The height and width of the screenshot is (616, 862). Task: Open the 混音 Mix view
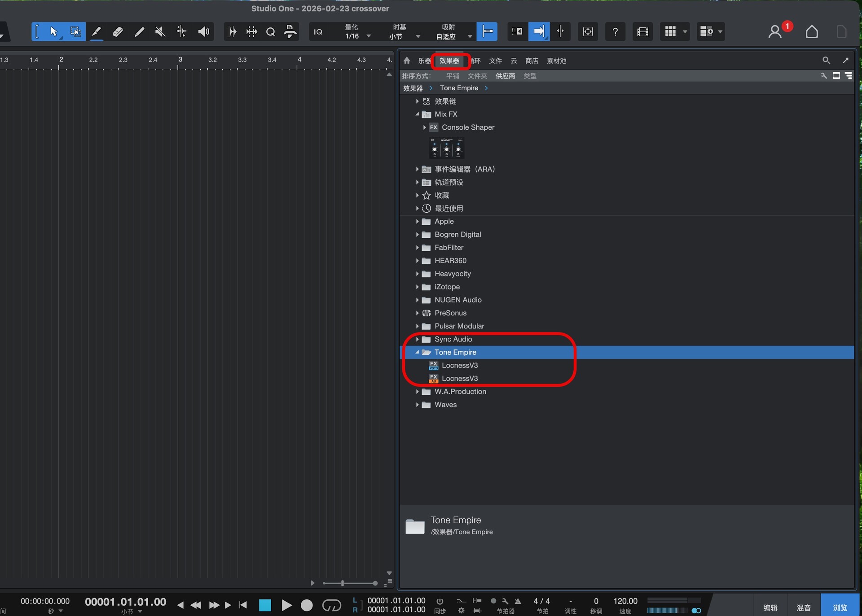pyautogui.click(x=803, y=607)
